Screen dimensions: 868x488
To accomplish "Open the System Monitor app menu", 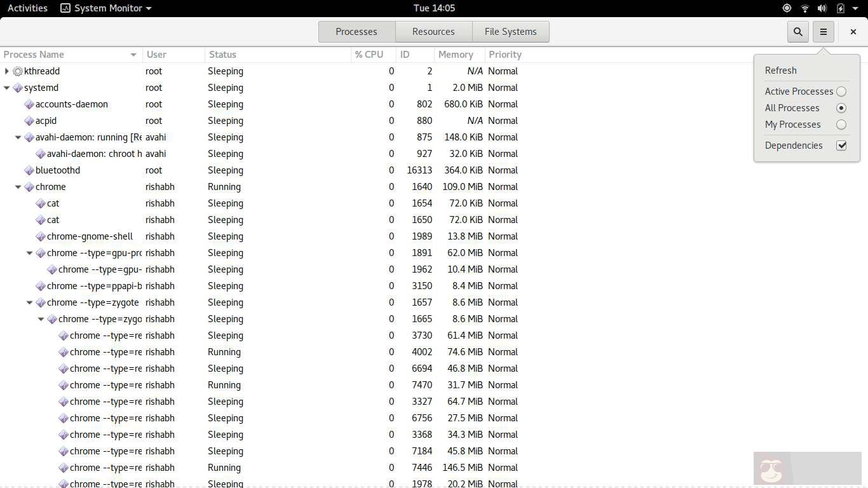I will tap(106, 8).
